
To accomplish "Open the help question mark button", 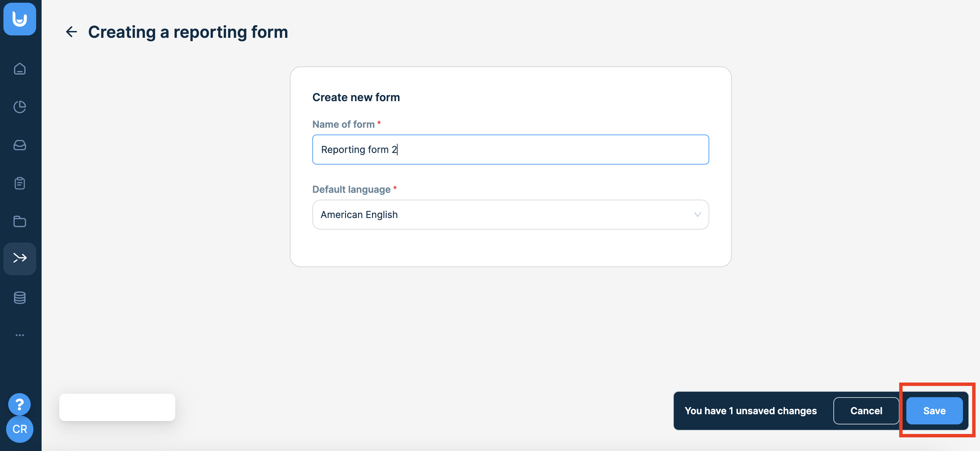I will [19, 404].
